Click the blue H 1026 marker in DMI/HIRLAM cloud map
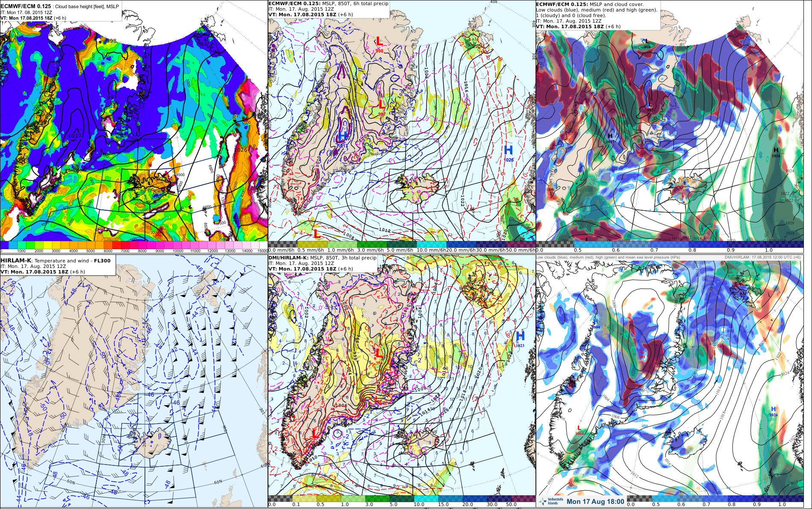The height and width of the screenshot is (509, 812). 773,412
